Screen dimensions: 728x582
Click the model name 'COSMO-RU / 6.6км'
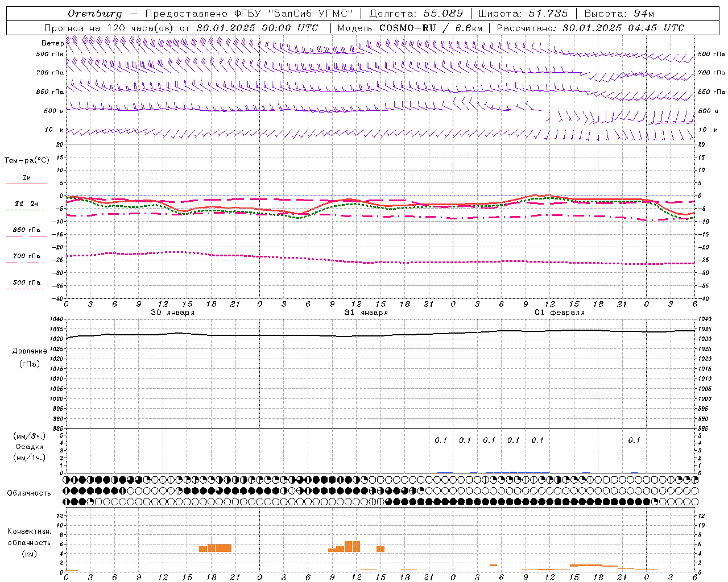[431, 28]
